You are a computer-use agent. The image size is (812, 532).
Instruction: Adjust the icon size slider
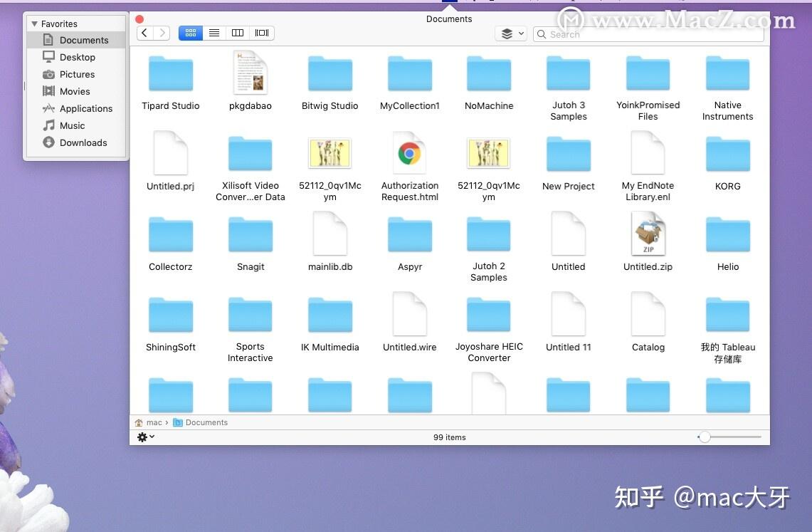(x=705, y=437)
